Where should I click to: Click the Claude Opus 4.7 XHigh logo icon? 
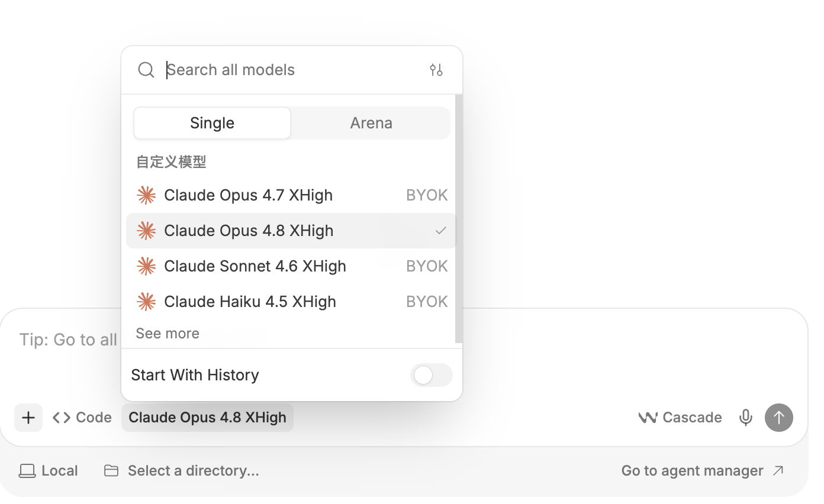coord(146,195)
